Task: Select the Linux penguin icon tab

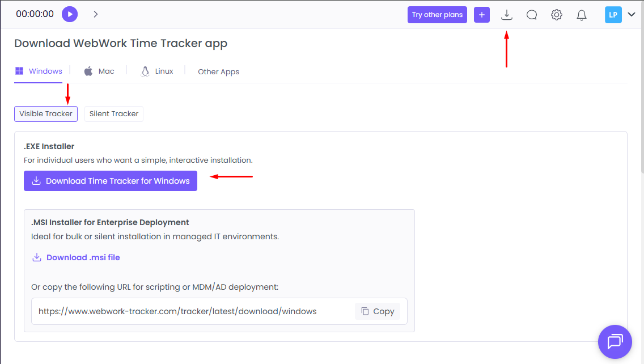Action: pyautogui.click(x=145, y=71)
